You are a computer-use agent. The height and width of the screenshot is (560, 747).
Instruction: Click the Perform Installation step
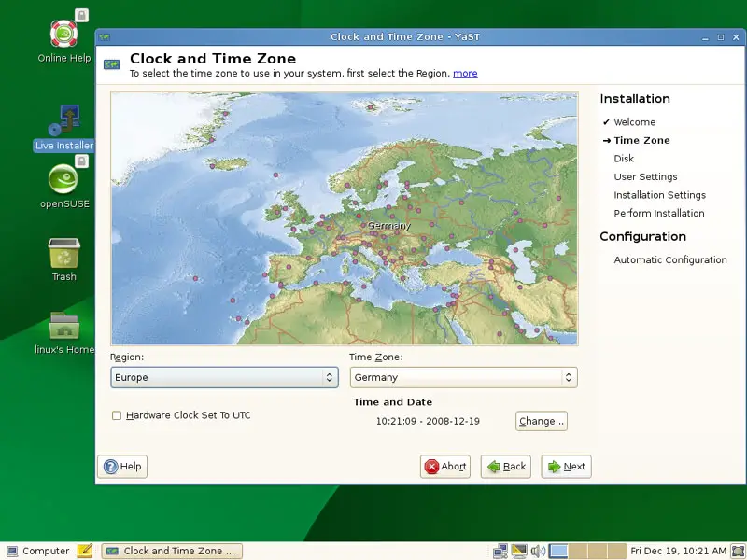click(659, 213)
